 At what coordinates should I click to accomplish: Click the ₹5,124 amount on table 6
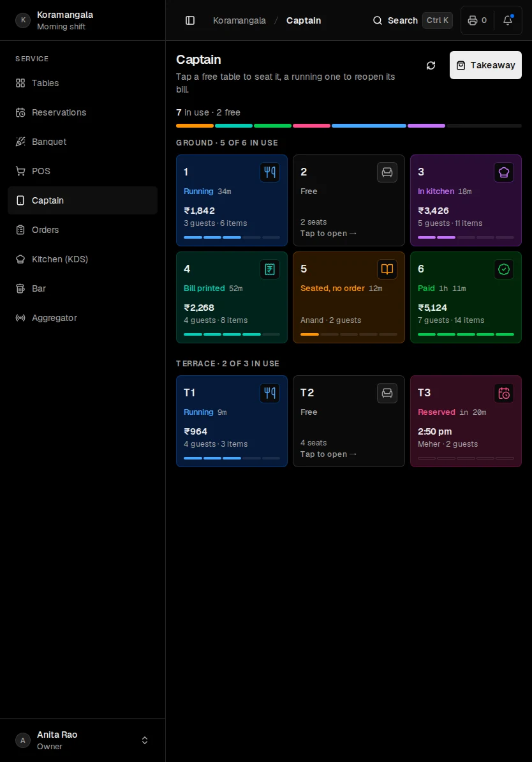432,308
